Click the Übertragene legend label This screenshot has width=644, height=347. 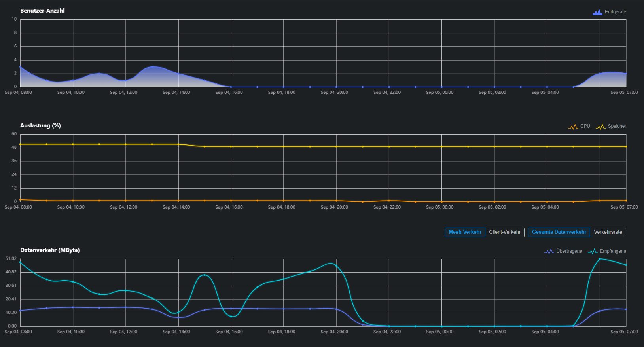coord(569,251)
